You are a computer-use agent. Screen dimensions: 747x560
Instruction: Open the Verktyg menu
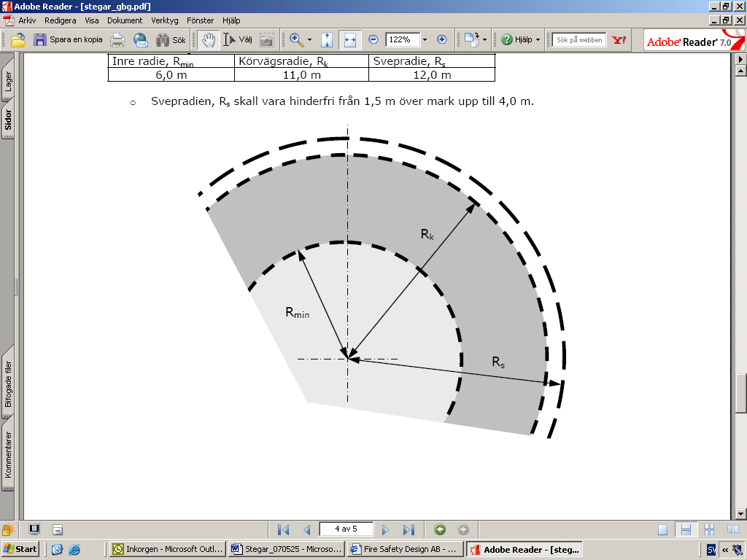(165, 20)
